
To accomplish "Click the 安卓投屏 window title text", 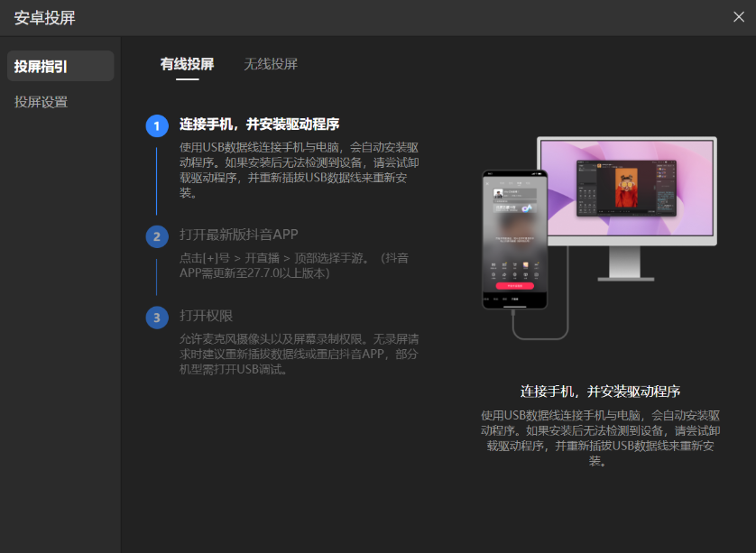I will point(43,17).
